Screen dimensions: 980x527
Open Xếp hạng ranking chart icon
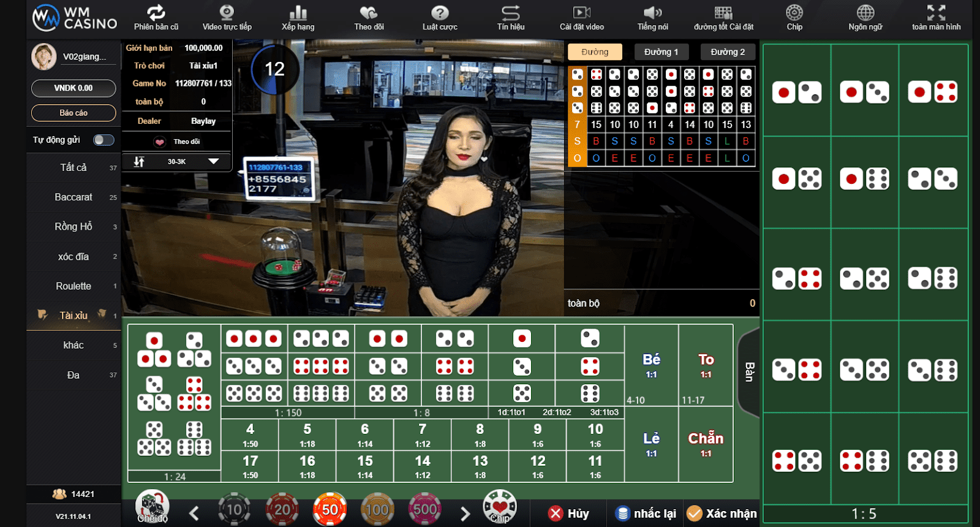tap(298, 13)
